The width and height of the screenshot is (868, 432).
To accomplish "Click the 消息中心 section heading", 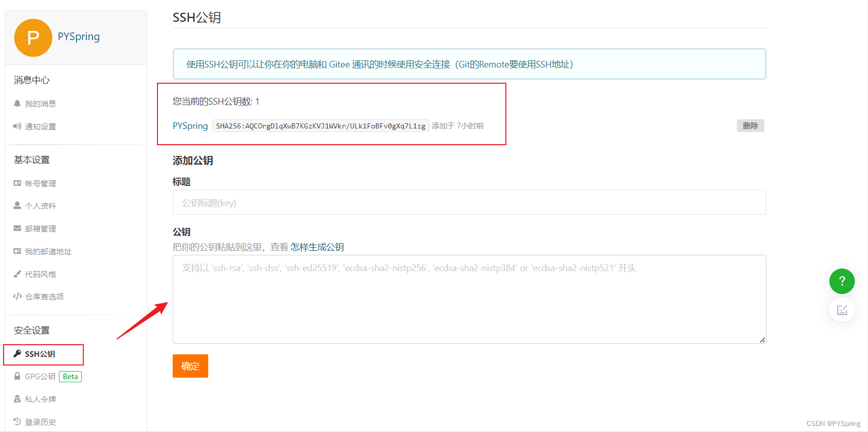I will pos(31,80).
